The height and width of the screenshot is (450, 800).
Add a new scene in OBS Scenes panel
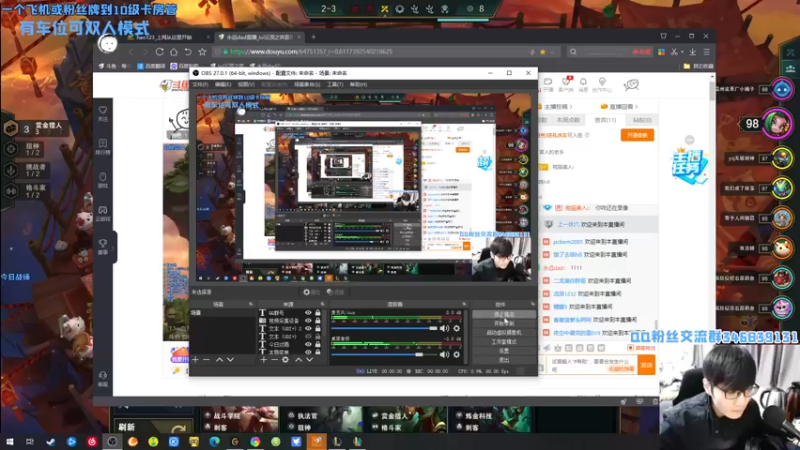[x=195, y=360]
